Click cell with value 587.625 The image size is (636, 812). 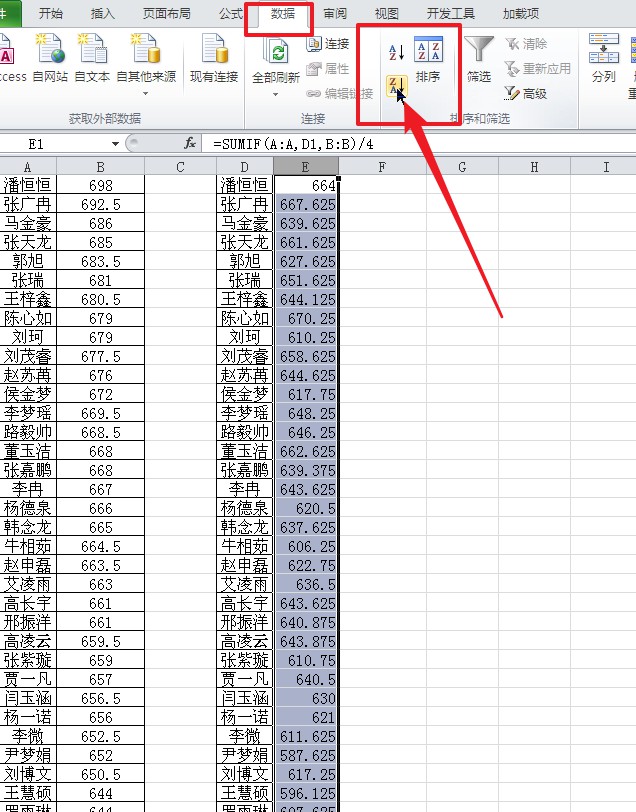click(x=306, y=755)
